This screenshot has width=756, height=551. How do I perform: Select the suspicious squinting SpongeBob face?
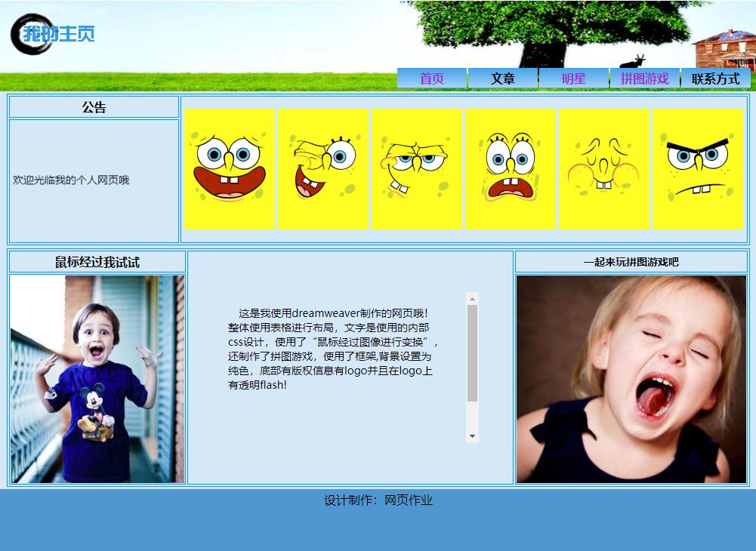point(417,168)
